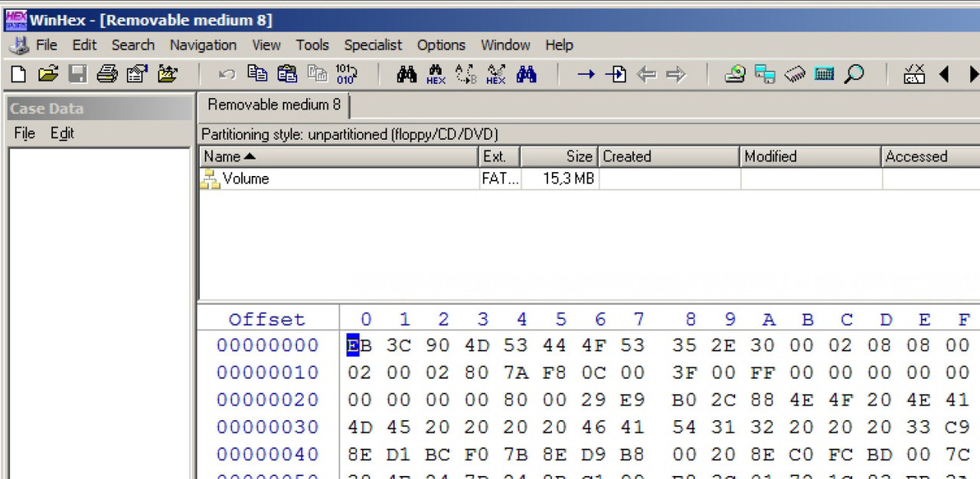This screenshot has width=980, height=479.
Task: Open the Options menu
Action: click(x=441, y=45)
